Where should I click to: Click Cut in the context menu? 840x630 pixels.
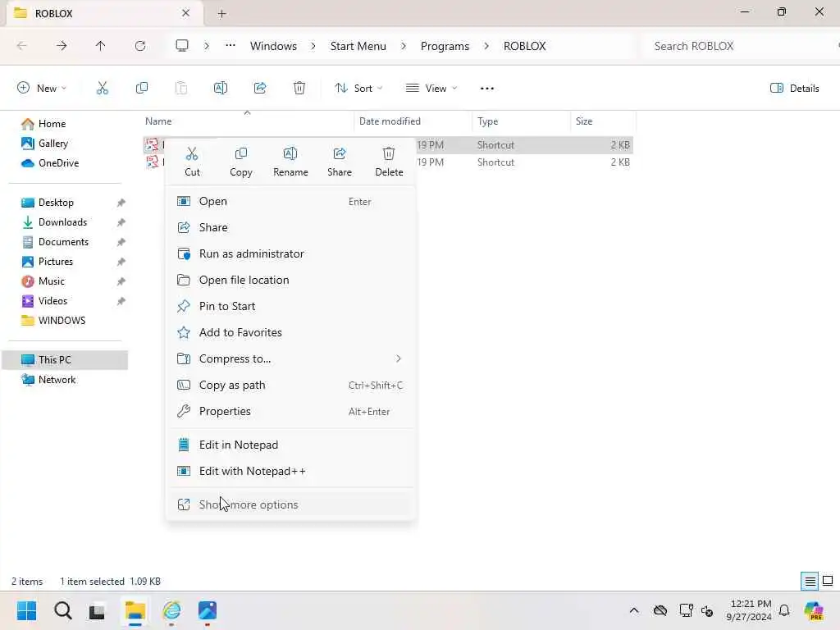coord(192,162)
